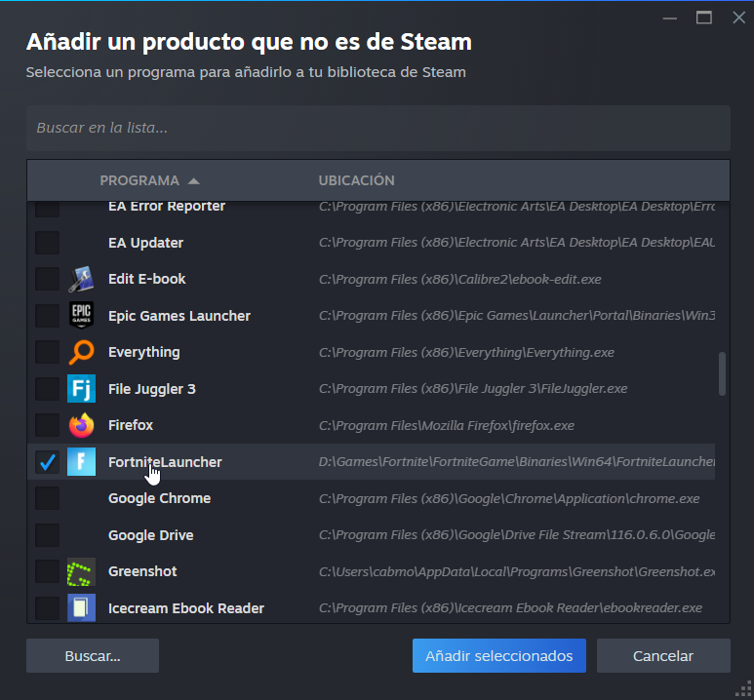Click the FortniteLauncher F icon
Image resolution: width=754 pixels, height=700 pixels.
81,461
